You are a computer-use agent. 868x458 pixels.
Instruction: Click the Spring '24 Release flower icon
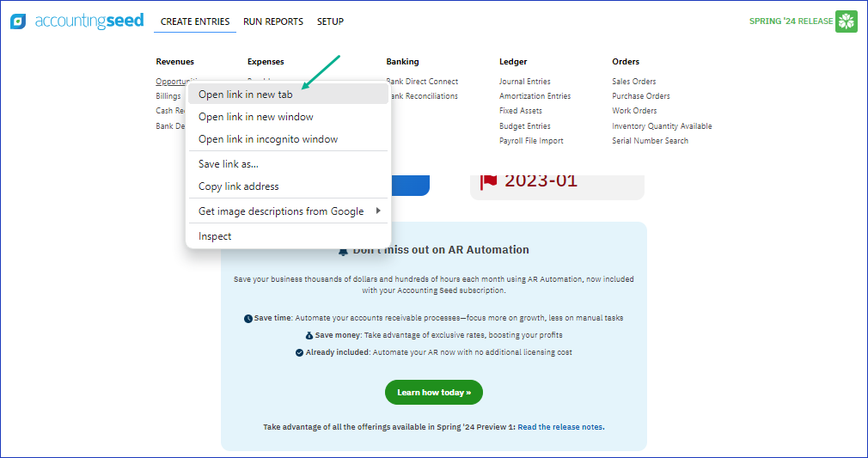click(x=847, y=21)
